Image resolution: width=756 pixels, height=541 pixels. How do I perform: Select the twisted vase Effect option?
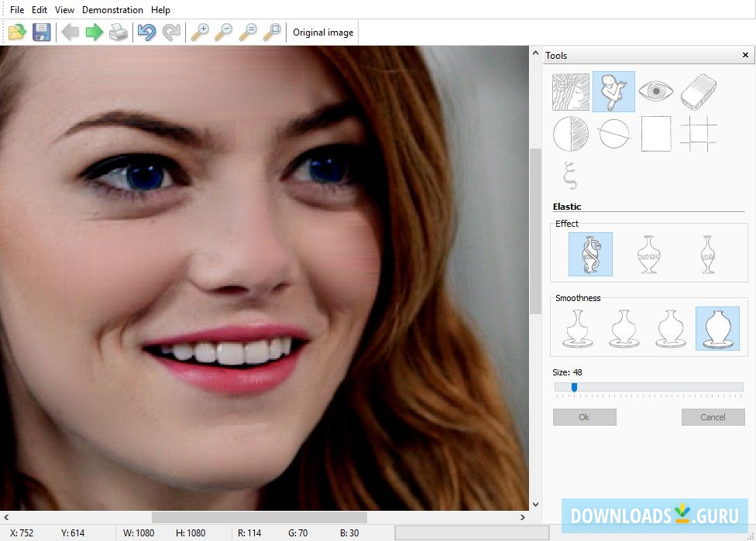pos(590,255)
